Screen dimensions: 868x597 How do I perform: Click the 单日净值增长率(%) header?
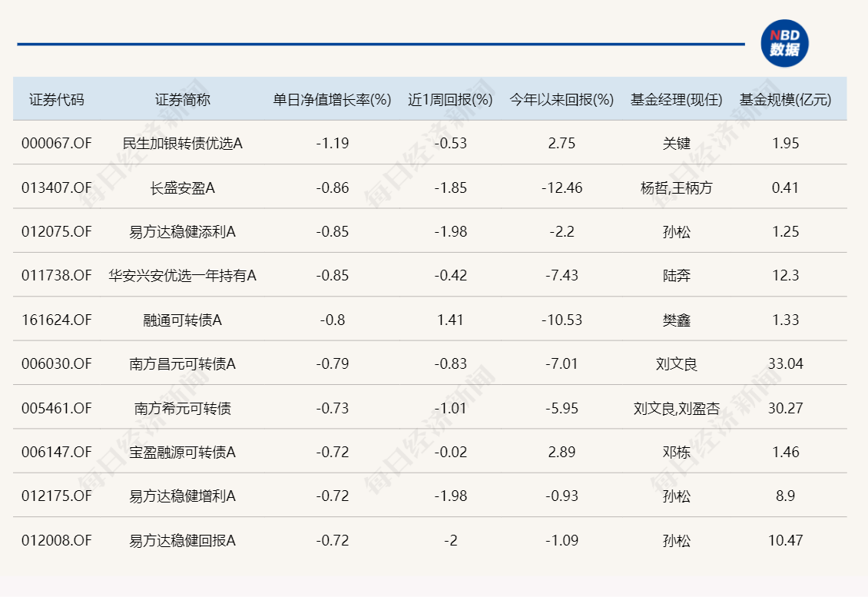[332, 100]
